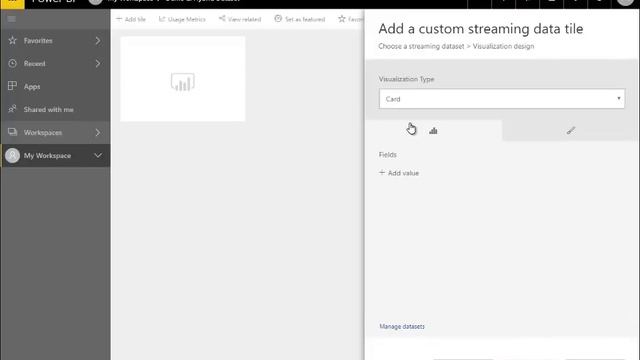Click the Favorites label in the sidebar
The image size is (640, 360).
38,41
